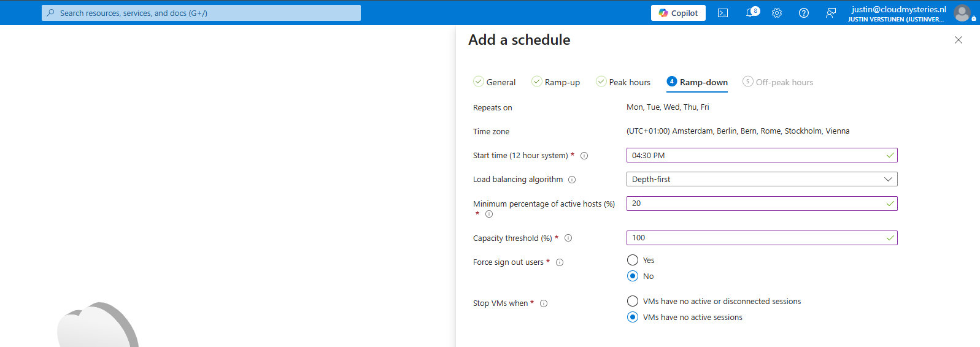Go to the Off-peak hours step tab
Screen dimensions: 980x347
pyautogui.click(x=778, y=82)
